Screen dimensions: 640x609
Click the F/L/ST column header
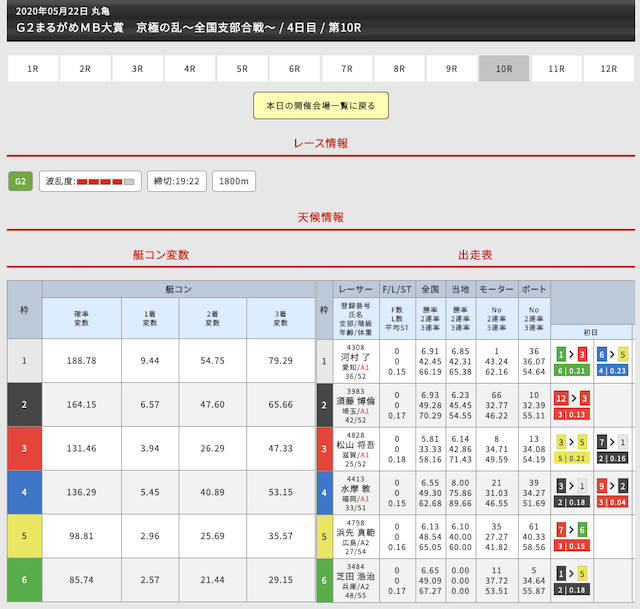pos(397,289)
